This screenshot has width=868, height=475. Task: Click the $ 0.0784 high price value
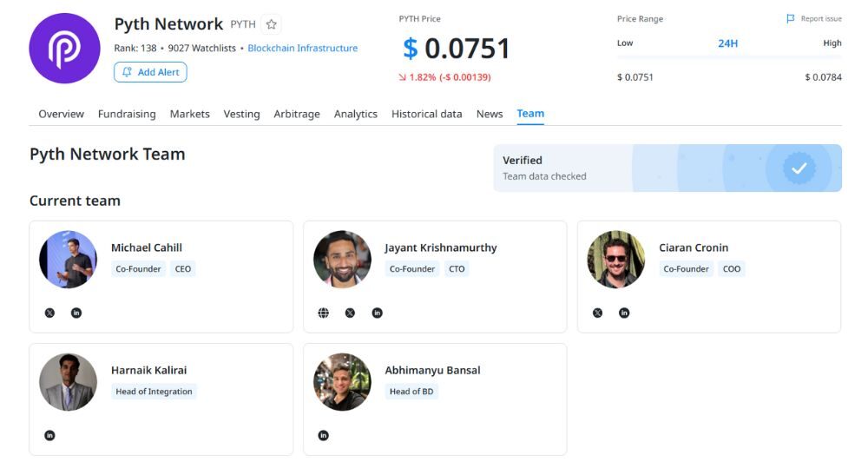(x=823, y=77)
